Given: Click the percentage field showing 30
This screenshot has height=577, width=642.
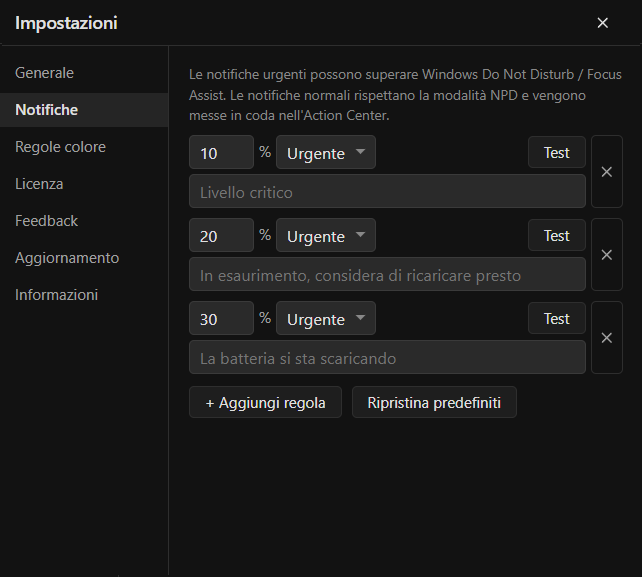Looking at the screenshot, I should [x=222, y=318].
